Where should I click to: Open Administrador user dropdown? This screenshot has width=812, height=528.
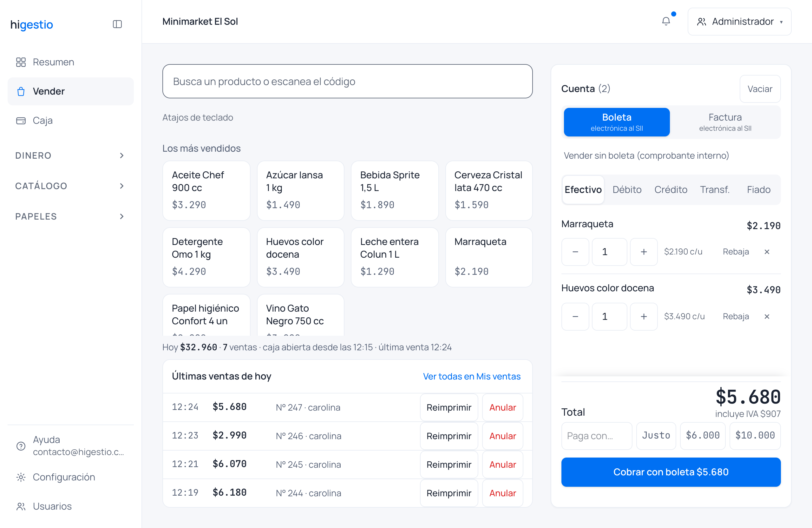pyautogui.click(x=739, y=22)
